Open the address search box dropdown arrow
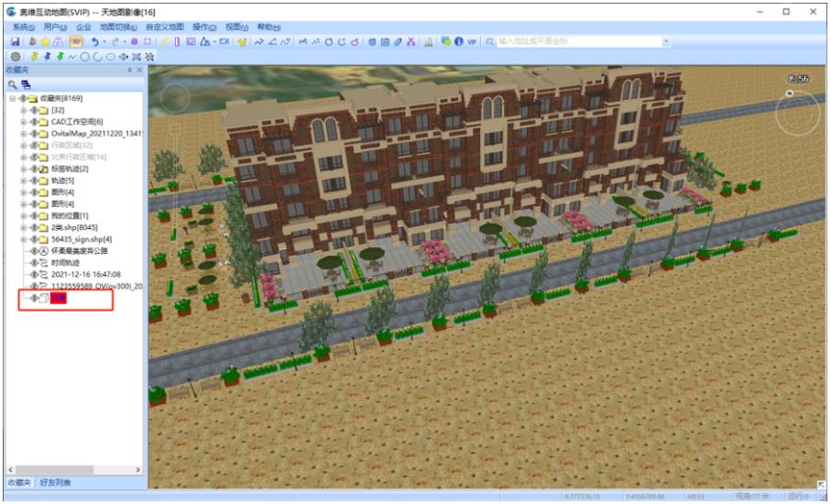 coord(666,41)
